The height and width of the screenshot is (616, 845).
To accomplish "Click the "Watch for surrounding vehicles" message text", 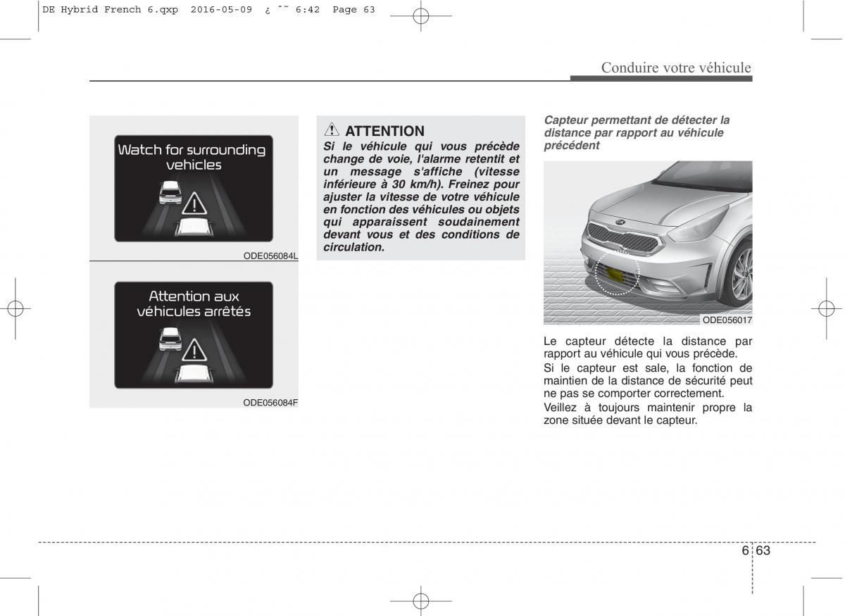I will (192, 157).
